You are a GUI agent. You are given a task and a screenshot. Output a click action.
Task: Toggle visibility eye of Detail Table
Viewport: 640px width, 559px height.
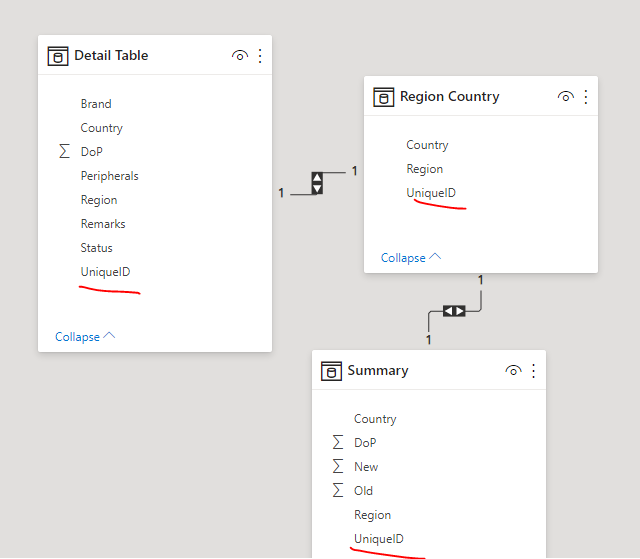coord(240,55)
